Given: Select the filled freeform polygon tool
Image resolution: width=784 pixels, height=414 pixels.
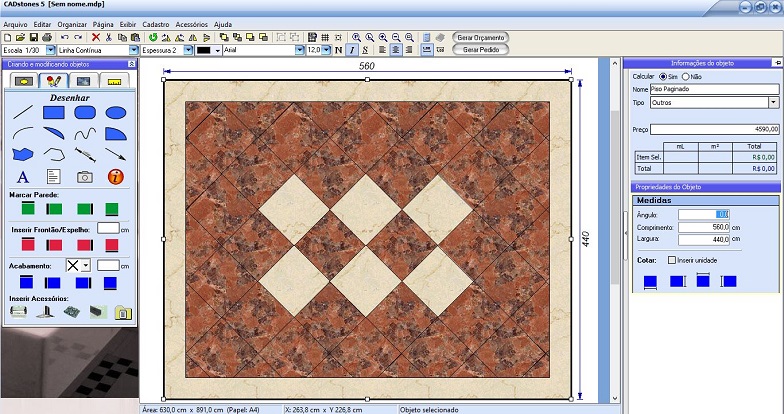Looking at the screenshot, I should (x=22, y=154).
